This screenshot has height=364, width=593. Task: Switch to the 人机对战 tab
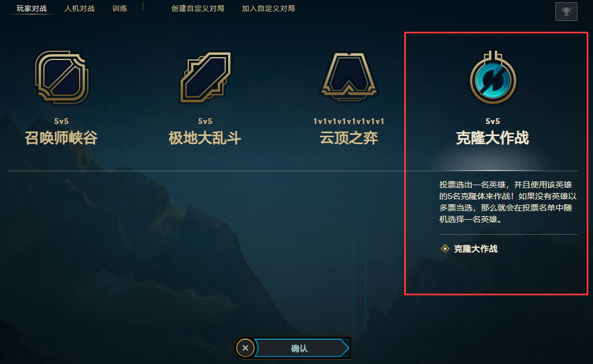(x=80, y=8)
